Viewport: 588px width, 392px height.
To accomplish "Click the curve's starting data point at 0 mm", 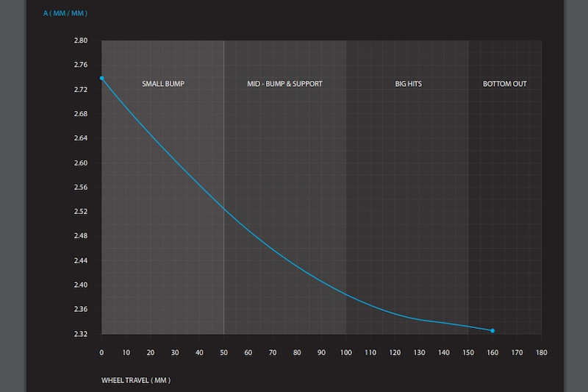I will tap(101, 78).
